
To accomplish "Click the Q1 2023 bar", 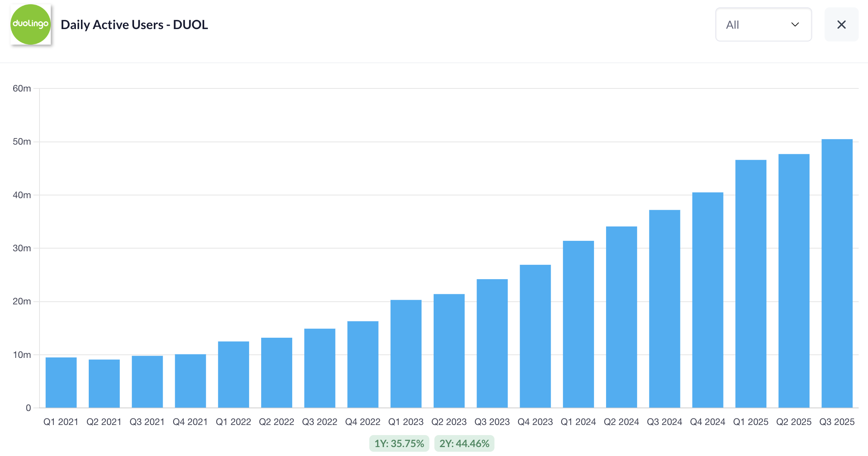I will (x=406, y=354).
